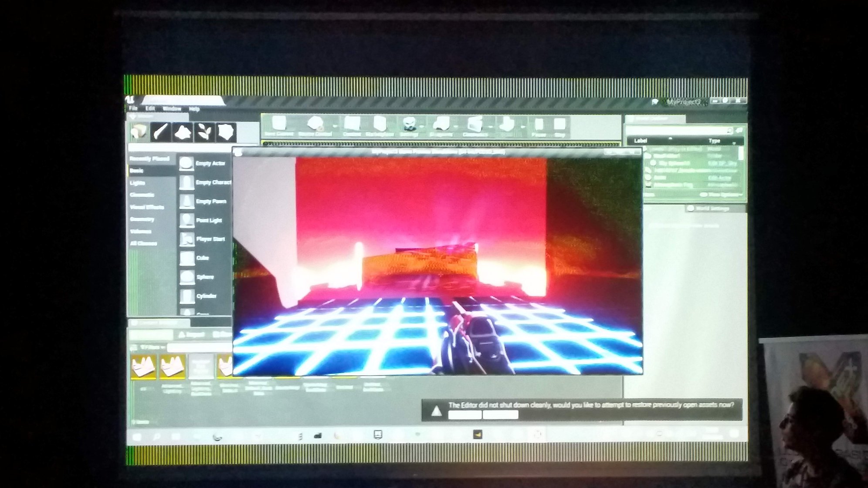
Task: Open the Edit menu
Action: (150, 108)
